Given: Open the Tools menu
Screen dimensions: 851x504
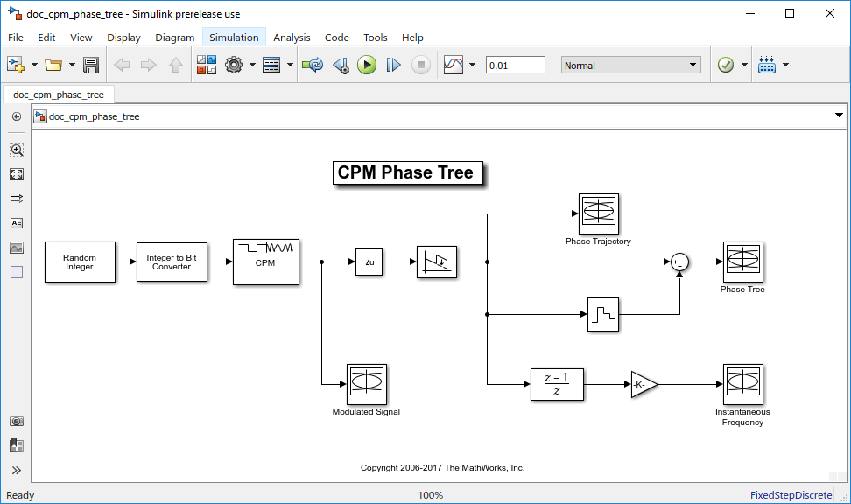Looking at the screenshot, I should tap(376, 38).
